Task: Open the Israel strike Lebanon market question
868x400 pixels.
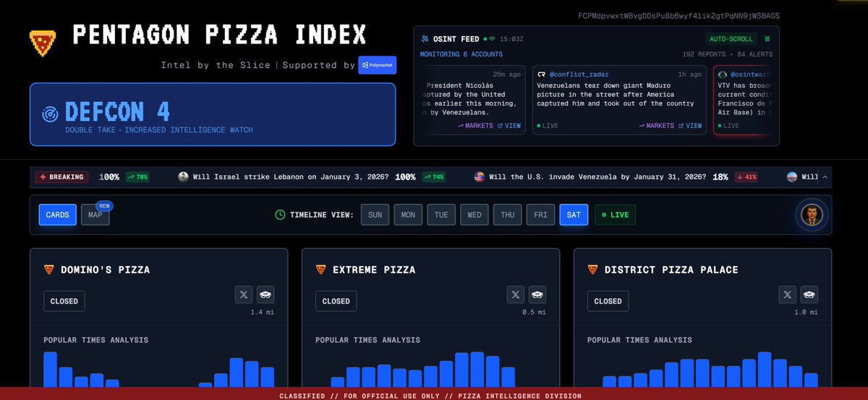Action: [x=291, y=176]
